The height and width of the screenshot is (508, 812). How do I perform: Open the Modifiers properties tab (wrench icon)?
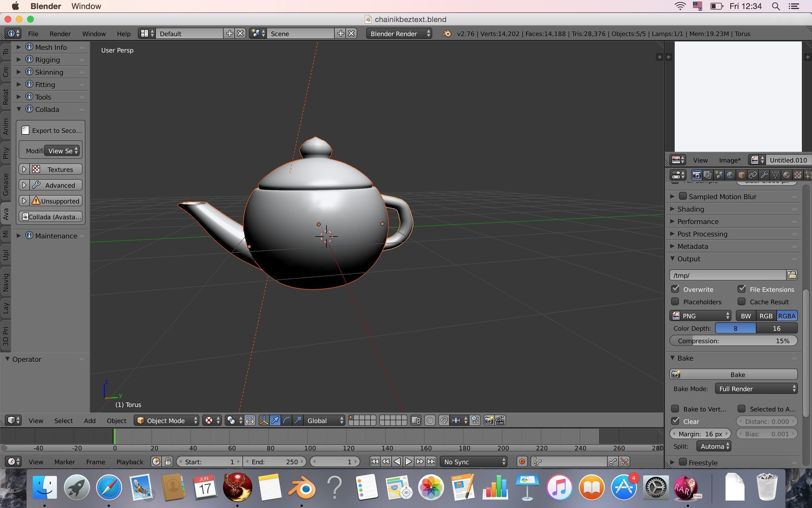(764, 175)
